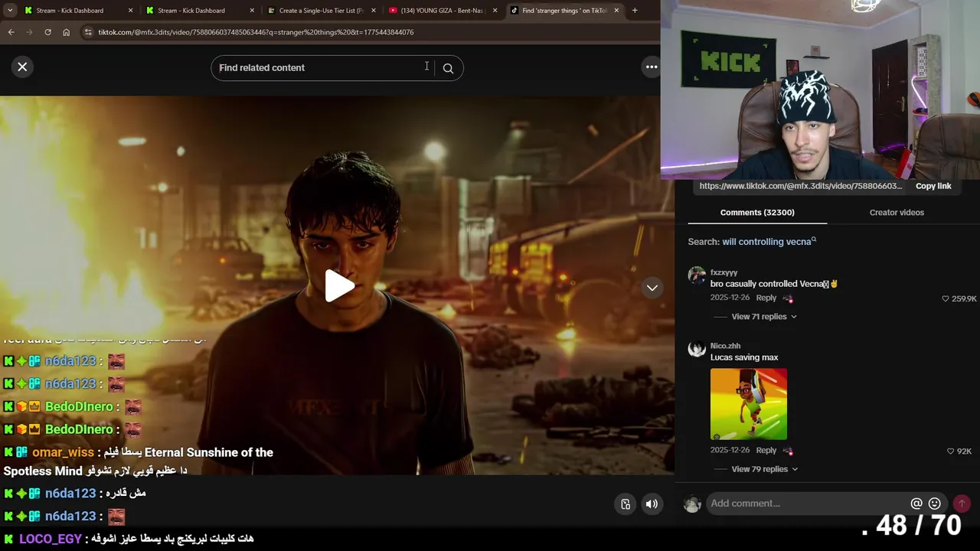
Task: Click the share icon beside Nico.zhh Reply
Action: pos(788,451)
